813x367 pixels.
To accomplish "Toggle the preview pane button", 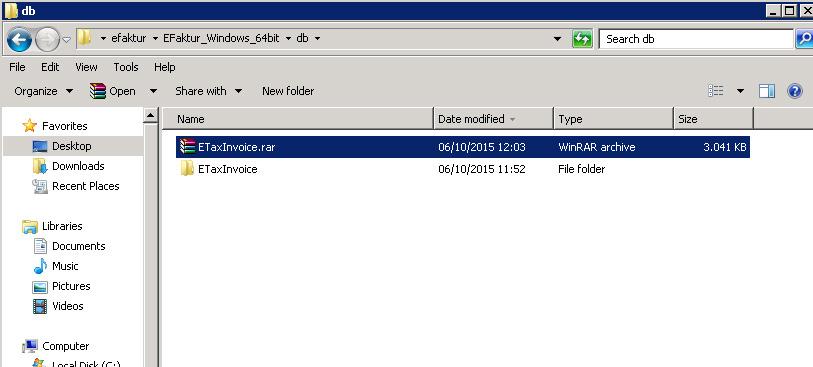I will 767,91.
